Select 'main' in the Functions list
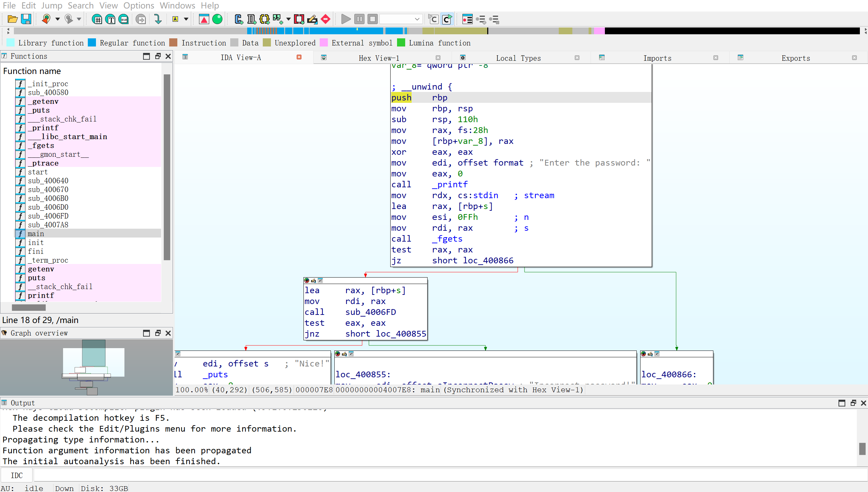The width and height of the screenshot is (868, 492). pos(36,233)
